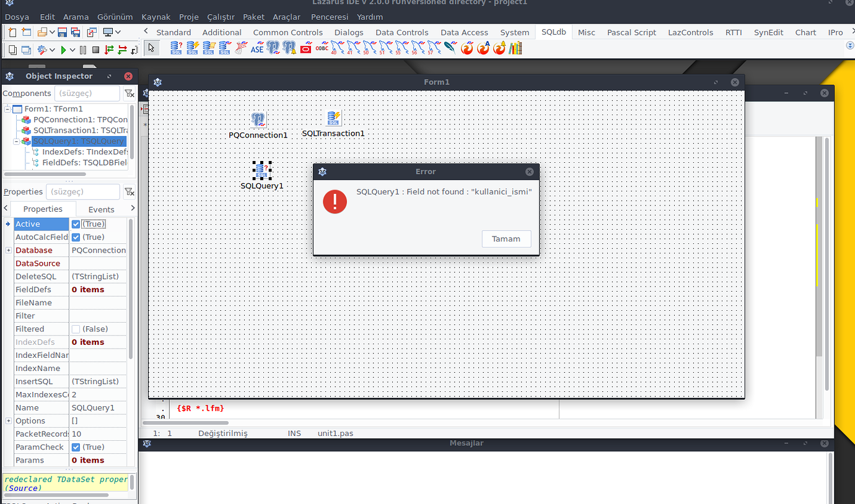The width and height of the screenshot is (855, 504).
Task: Open the component palette dropdown at right
Action: [850, 46]
